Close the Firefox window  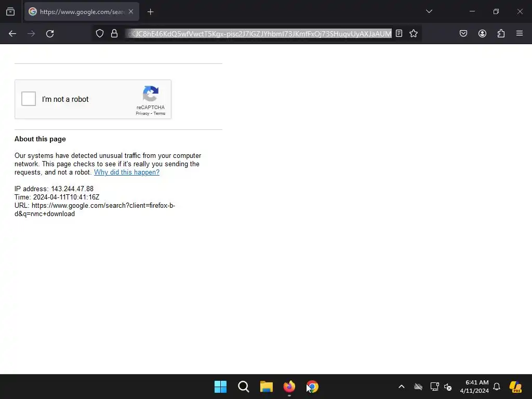(520, 11)
